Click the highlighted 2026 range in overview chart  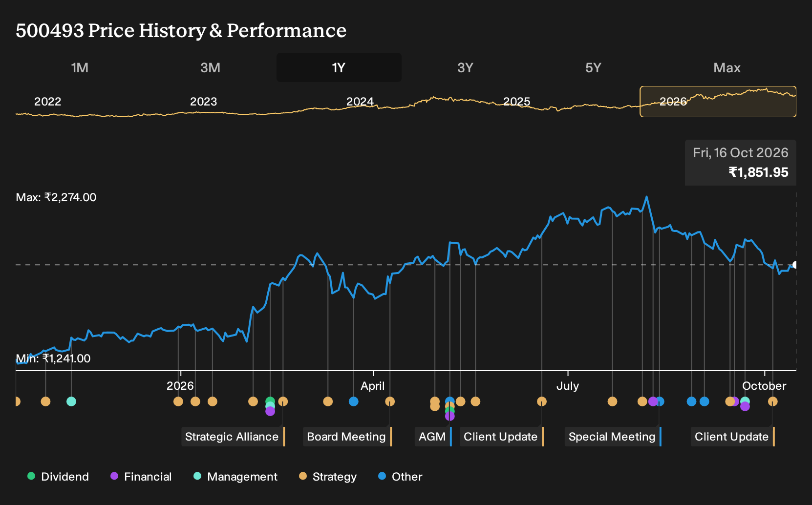tap(718, 102)
